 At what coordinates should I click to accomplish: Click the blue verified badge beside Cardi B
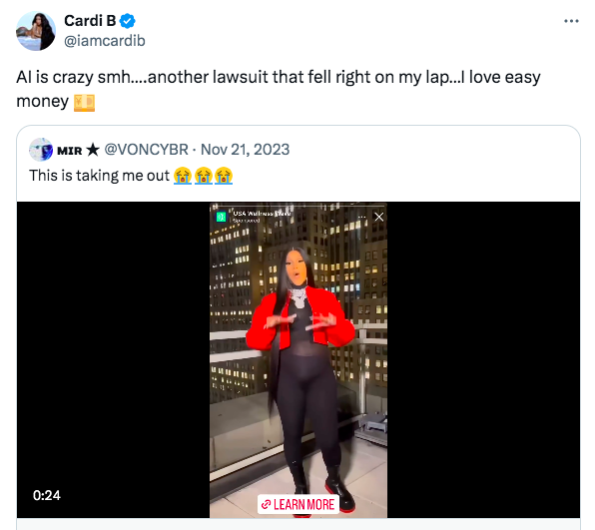(x=128, y=21)
